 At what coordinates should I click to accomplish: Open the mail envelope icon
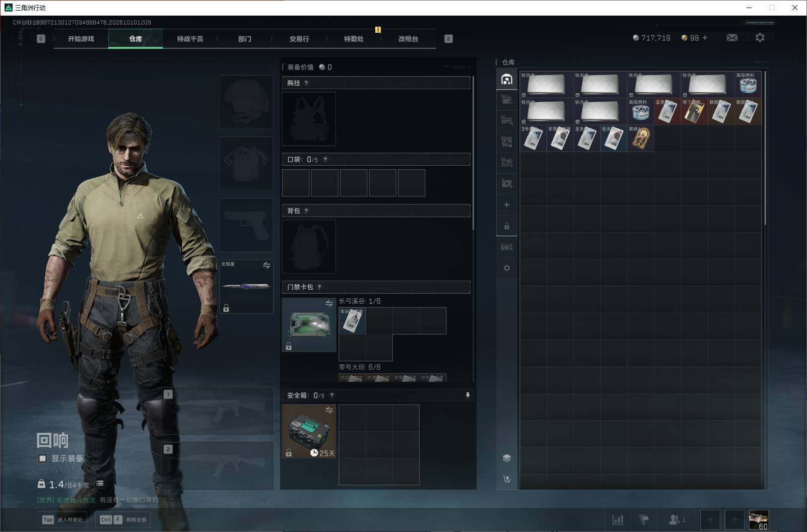pyautogui.click(x=732, y=38)
